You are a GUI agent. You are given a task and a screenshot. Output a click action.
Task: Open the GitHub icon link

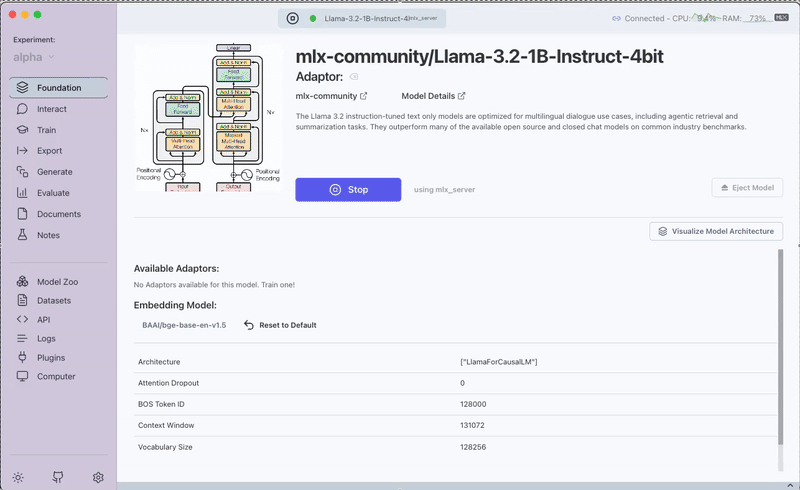(58, 478)
